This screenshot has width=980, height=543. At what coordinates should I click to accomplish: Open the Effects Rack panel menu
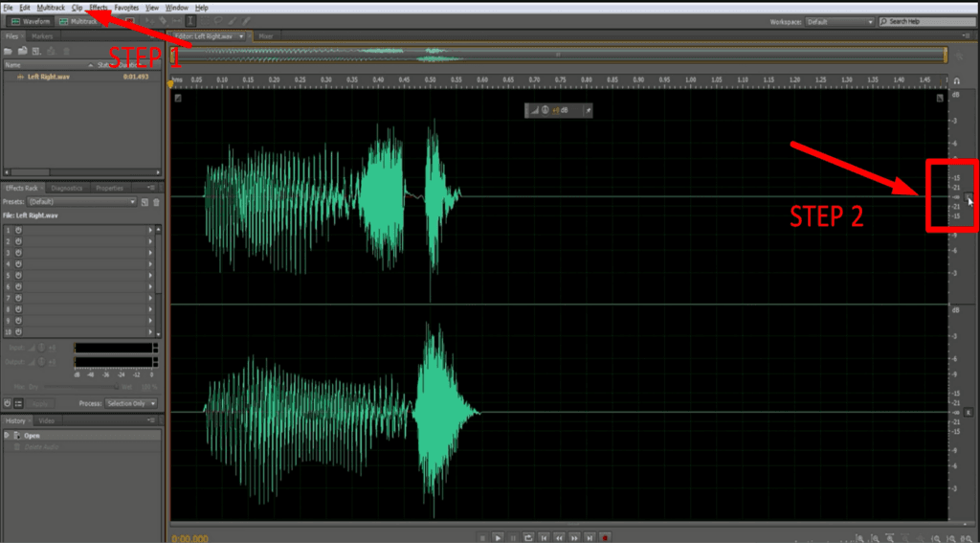click(x=151, y=188)
